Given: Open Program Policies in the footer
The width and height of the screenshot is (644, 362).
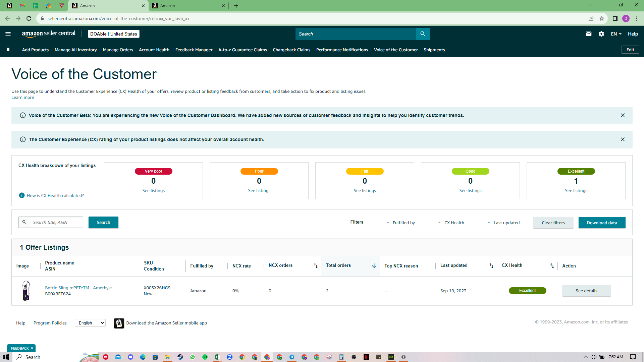Looking at the screenshot, I should click(x=50, y=323).
